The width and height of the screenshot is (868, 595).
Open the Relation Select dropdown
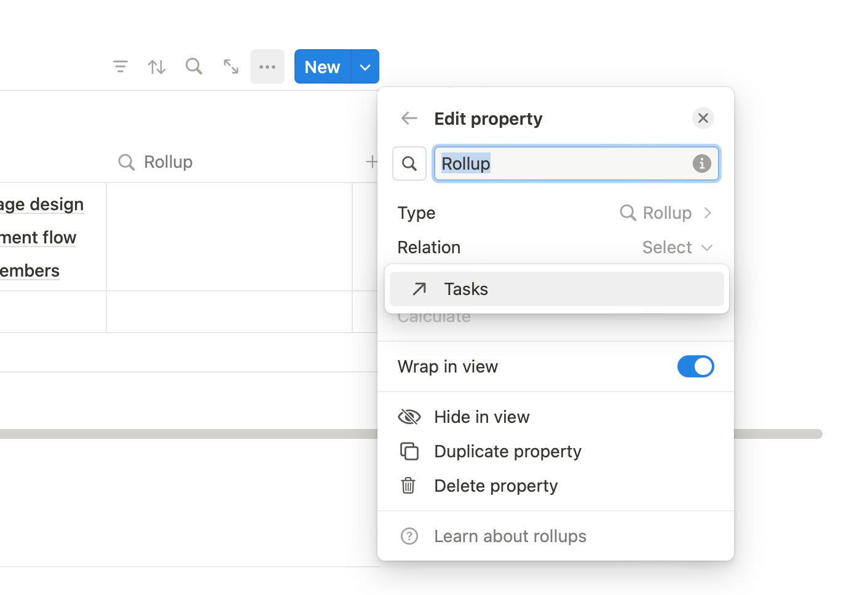677,247
